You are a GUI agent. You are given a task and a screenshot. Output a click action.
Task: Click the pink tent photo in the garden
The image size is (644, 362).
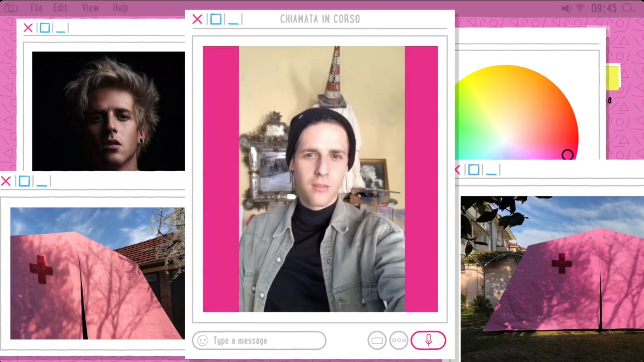tap(552, 279)
